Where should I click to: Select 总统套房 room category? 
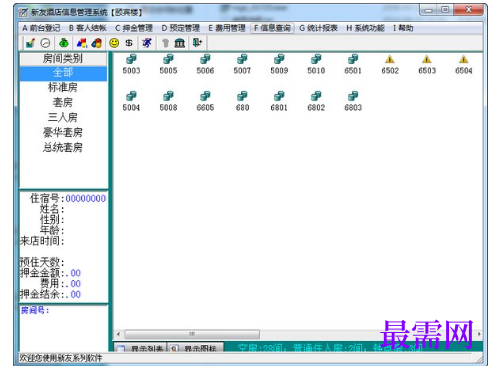coord(63,147)
